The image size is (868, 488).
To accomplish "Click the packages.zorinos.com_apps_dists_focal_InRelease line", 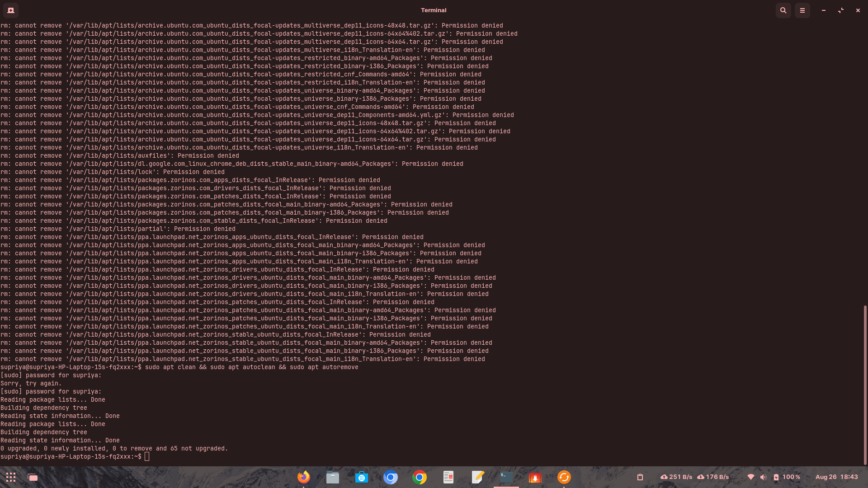I will [x=190, y=180].
